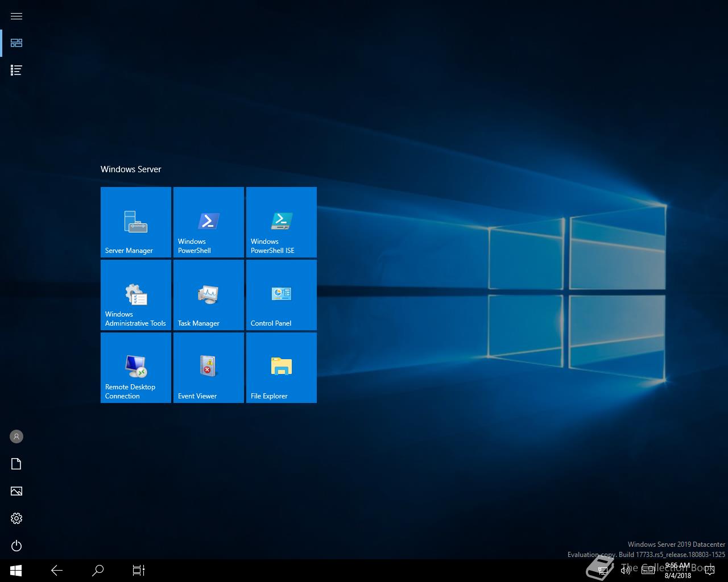Image resolution: width=728 pixels, height=582 pixels.
Task: Click the Windows Server group heading
Action: 131,169
